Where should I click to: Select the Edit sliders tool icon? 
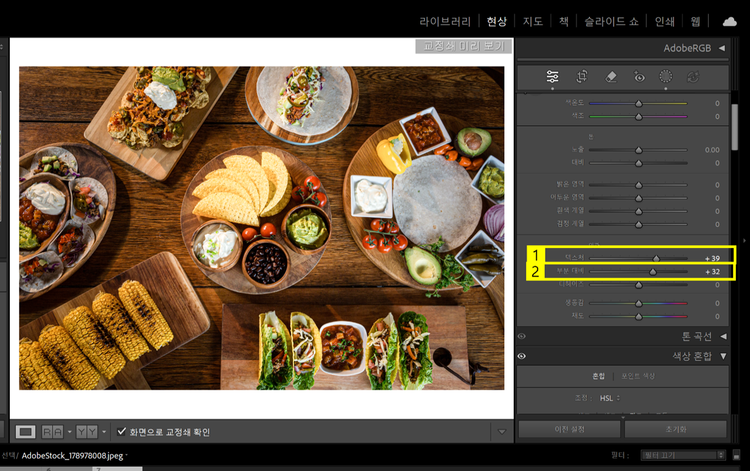pos(552,77)
